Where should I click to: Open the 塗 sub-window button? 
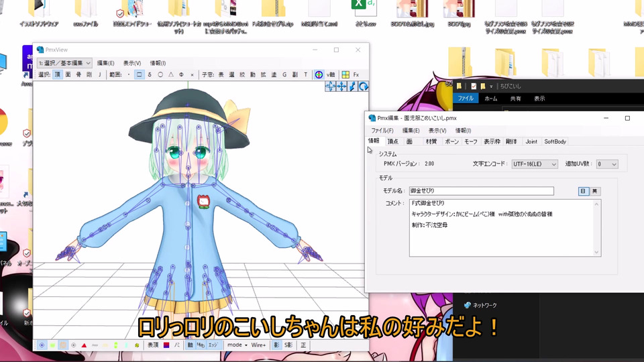pos(274,74)
